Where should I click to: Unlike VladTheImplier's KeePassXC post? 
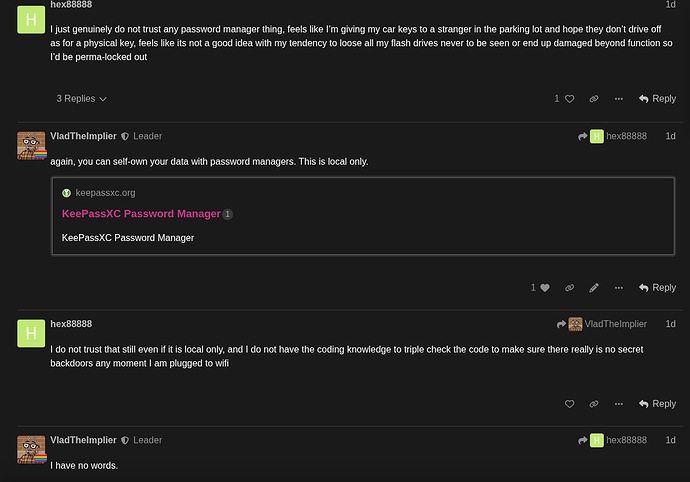click(545, 288)
